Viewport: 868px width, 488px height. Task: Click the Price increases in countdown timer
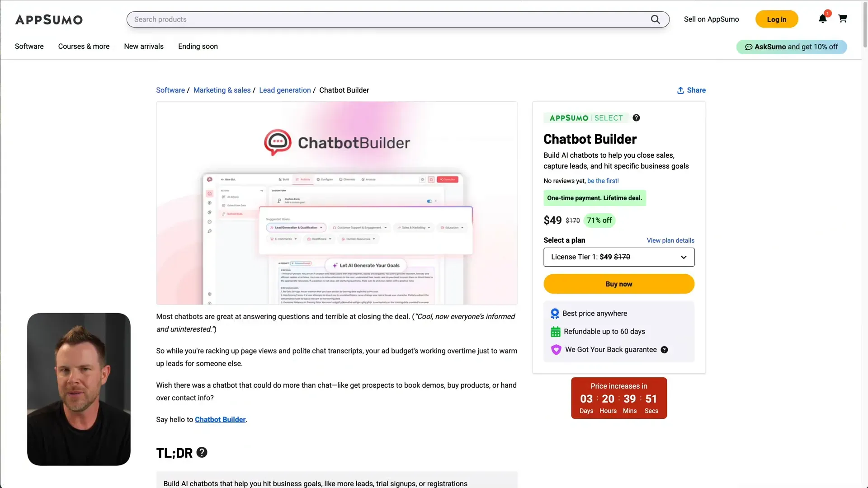point(619,398)
